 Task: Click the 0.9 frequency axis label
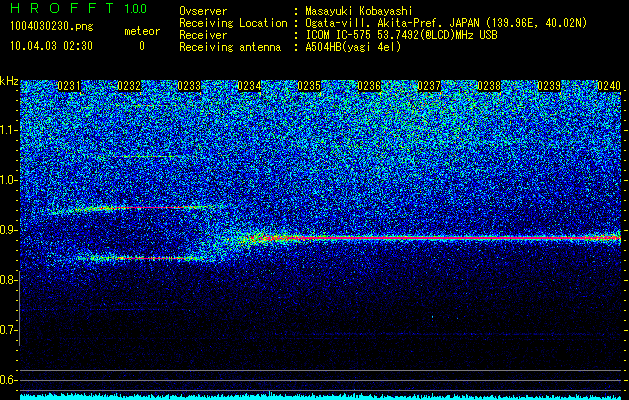click(x=9, y=230)
